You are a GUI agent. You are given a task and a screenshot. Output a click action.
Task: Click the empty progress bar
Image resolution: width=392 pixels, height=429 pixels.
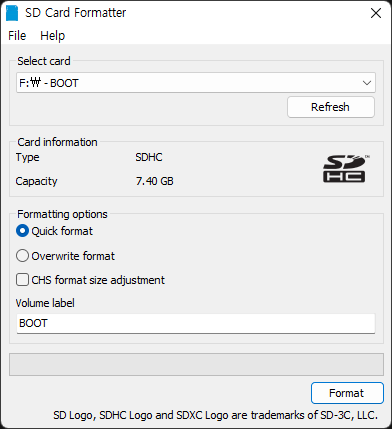pyautogui.click(x=196, y=364)
